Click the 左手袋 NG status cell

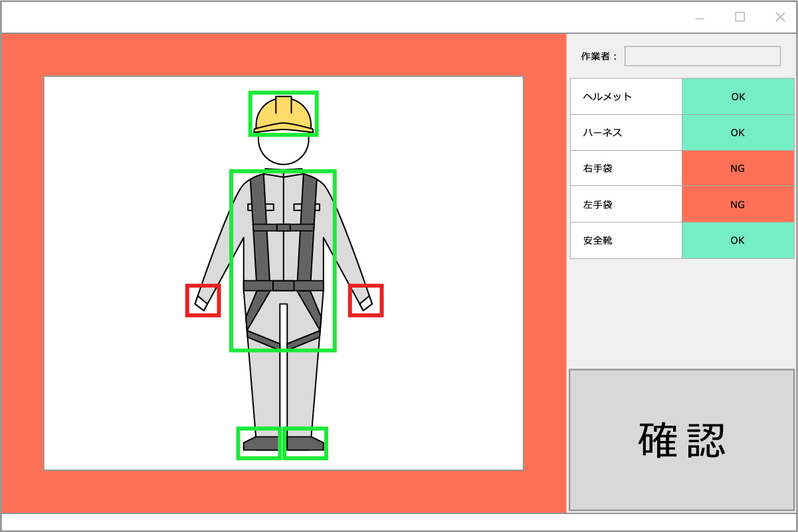tap(738, 205)
